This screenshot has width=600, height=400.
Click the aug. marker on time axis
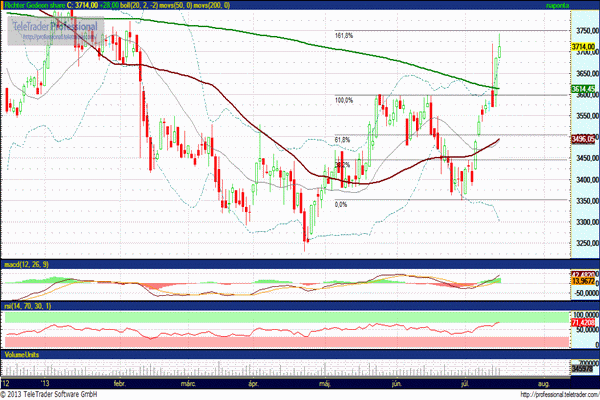(543, 383)
